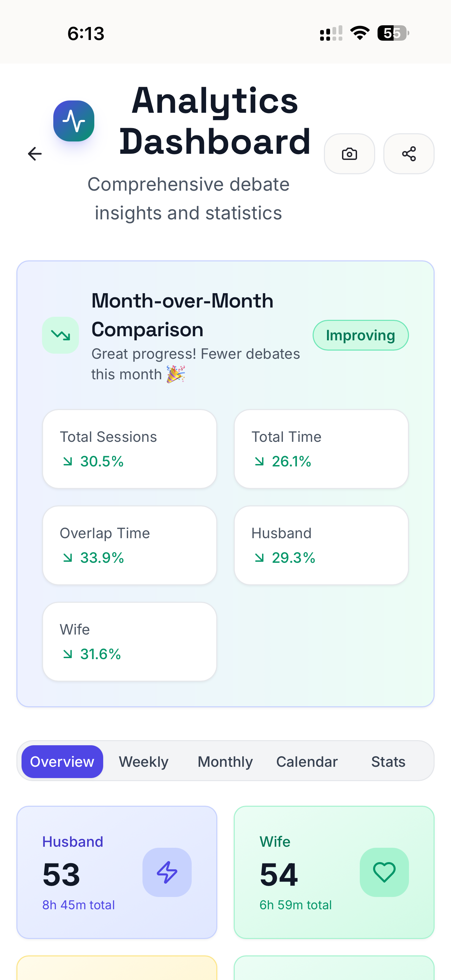Tap the Wife 31.6% comparison card

[130, 641]
